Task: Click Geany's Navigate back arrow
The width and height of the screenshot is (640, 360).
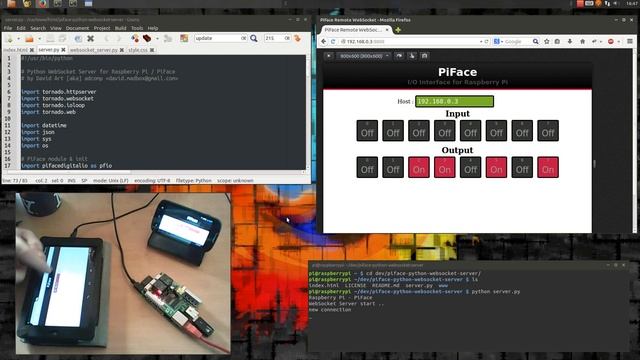Action: pyautogui.click(x=107, y=38)
